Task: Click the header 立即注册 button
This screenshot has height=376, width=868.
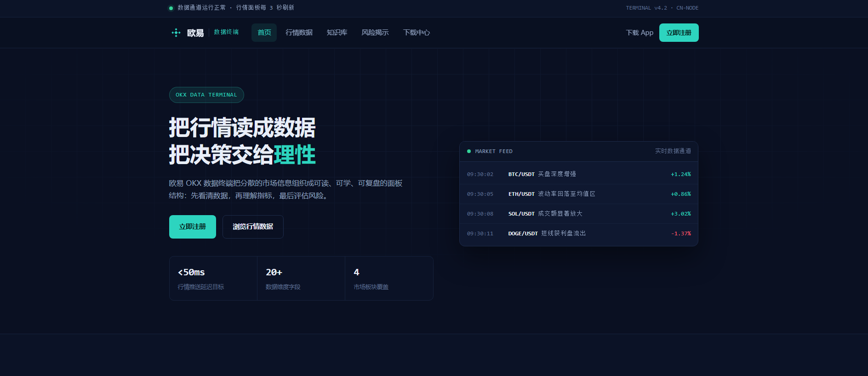Action: tap(679, 33)
